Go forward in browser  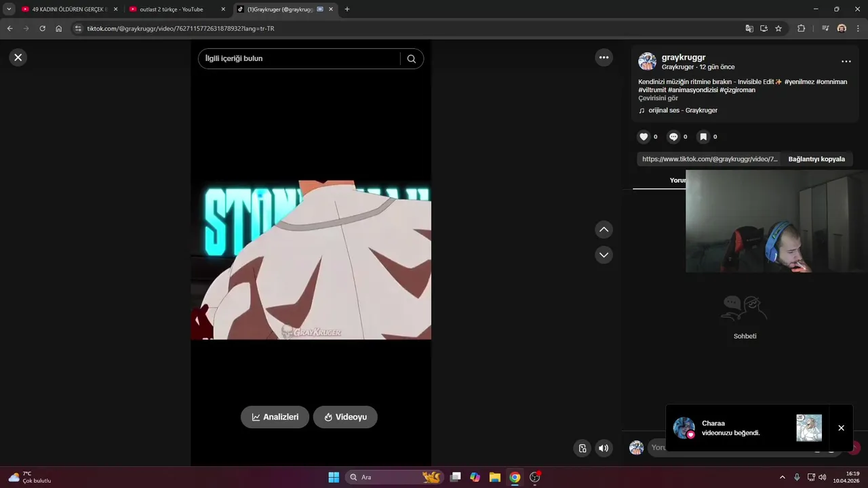coord(26,28)
